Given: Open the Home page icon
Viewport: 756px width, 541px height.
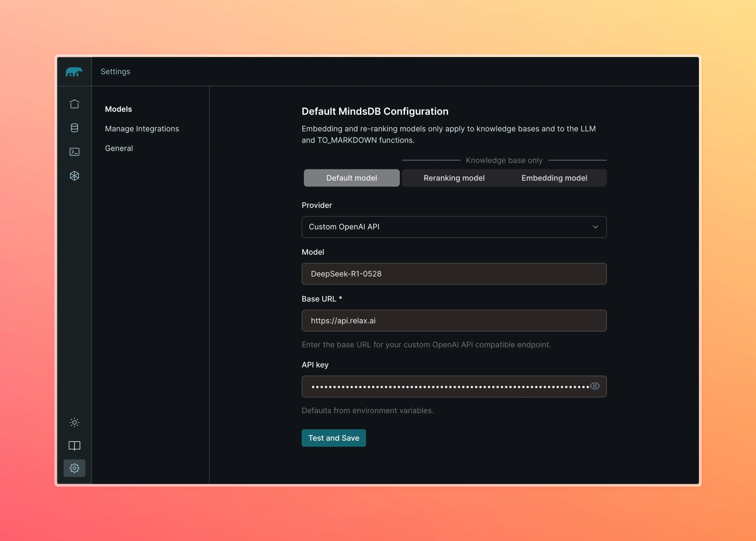Looking at the screenshot, I should pos(74,104).
